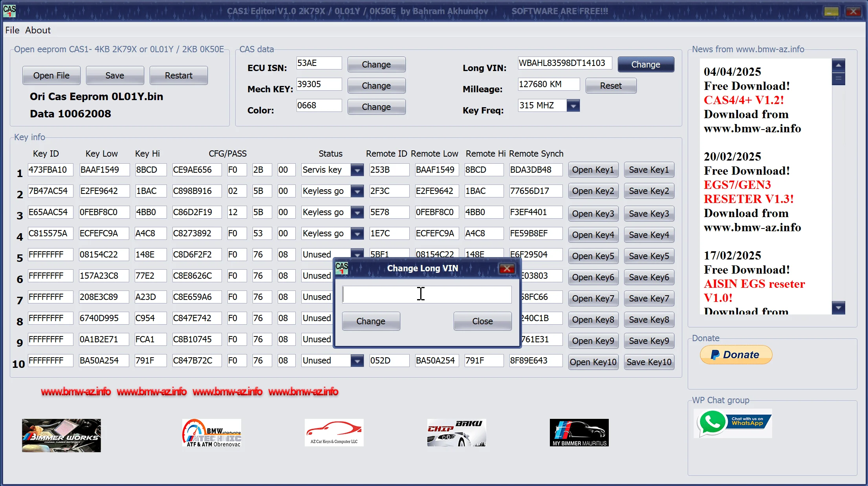Click the new VIN text field in dialog
The height and width of the screenshot is (486, 868).
pos(427,294)
